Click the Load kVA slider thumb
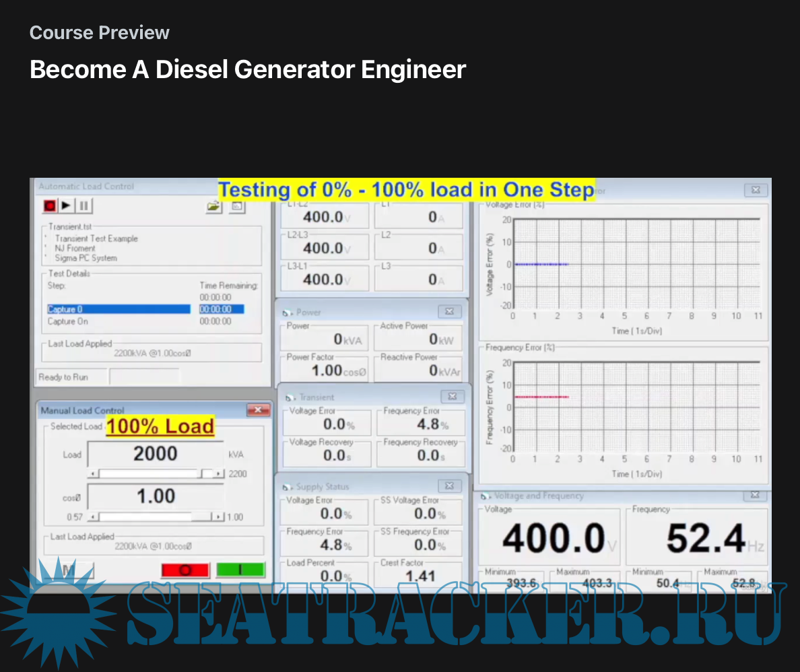 pyautogui.click(x=206, y=474)
